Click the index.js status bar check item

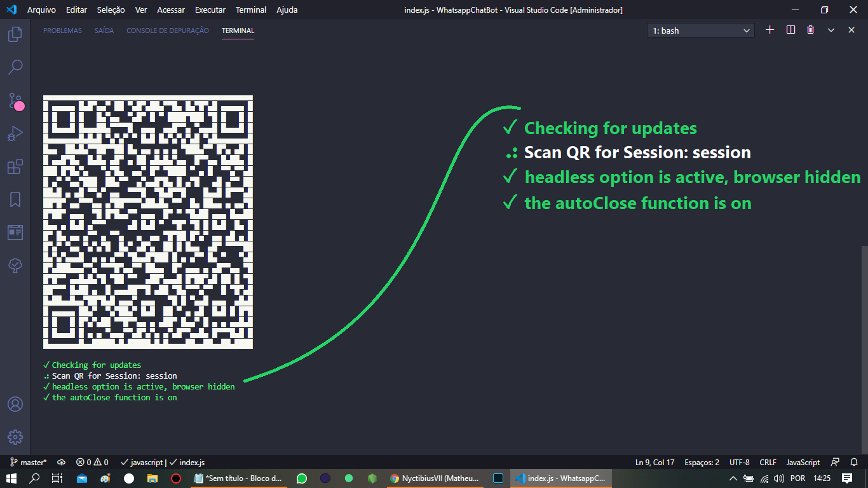click(187, 463)
